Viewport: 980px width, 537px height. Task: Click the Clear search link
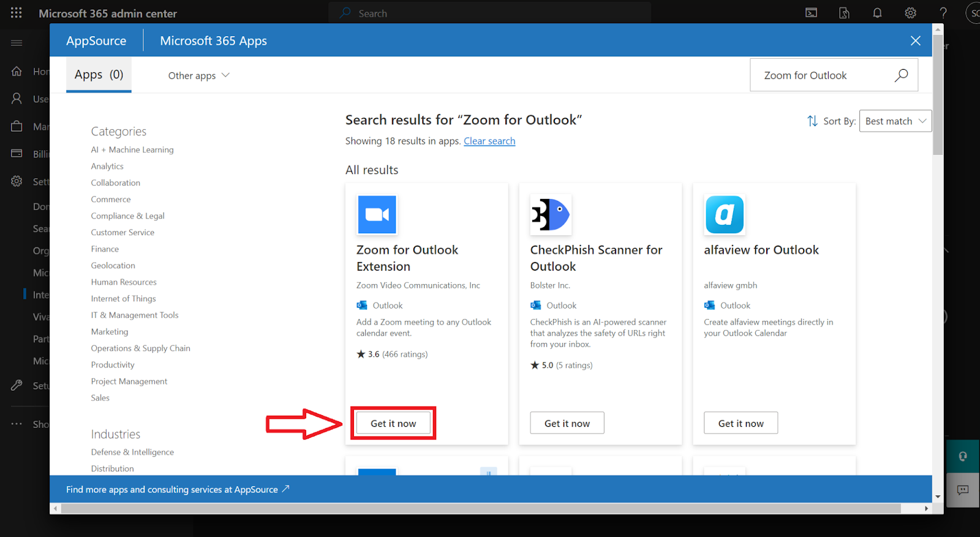[489, 141]
